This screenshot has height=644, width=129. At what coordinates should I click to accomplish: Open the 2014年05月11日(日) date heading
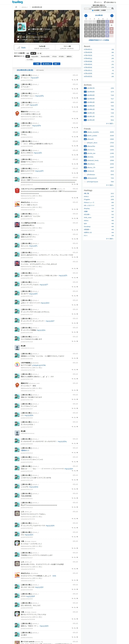click(25, 70)
